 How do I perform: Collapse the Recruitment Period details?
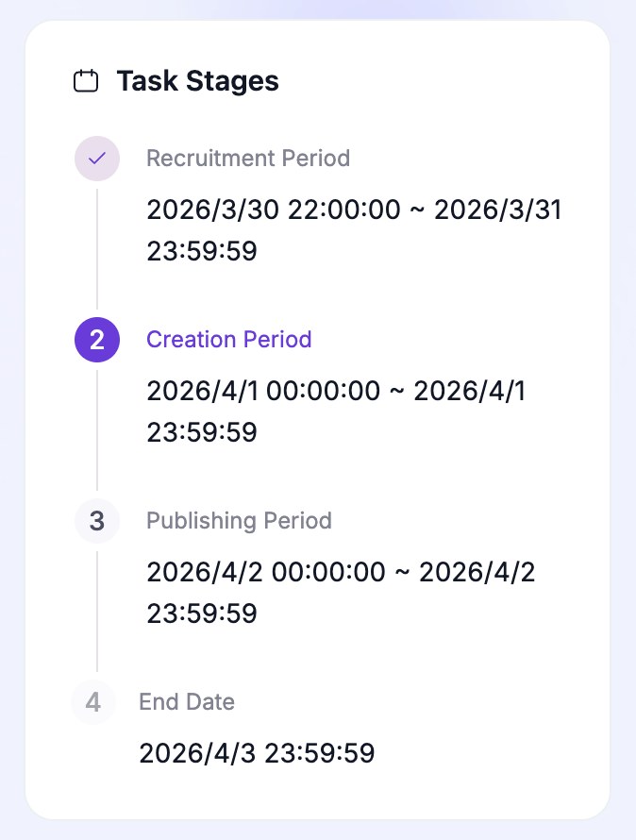(248, 159)
